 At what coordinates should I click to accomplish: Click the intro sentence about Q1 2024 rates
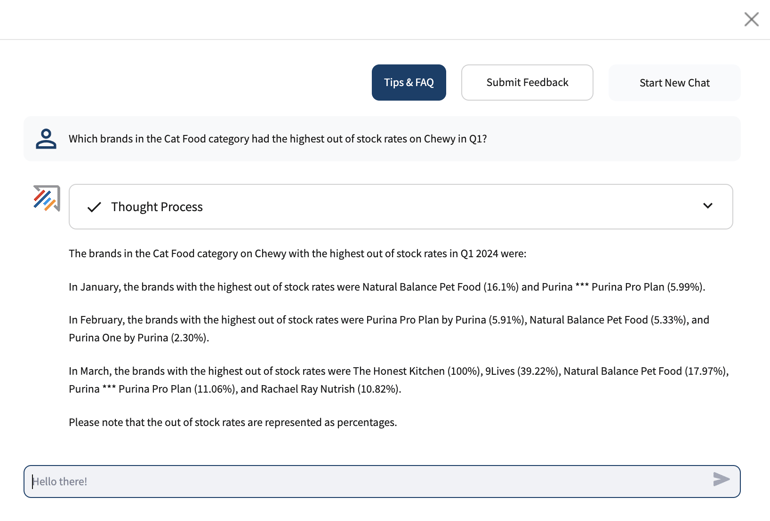click(297, 253)
